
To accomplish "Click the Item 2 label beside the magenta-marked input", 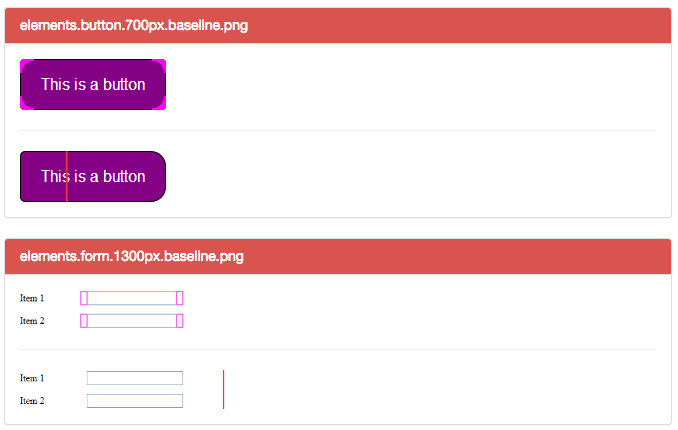I will [32, 321].
